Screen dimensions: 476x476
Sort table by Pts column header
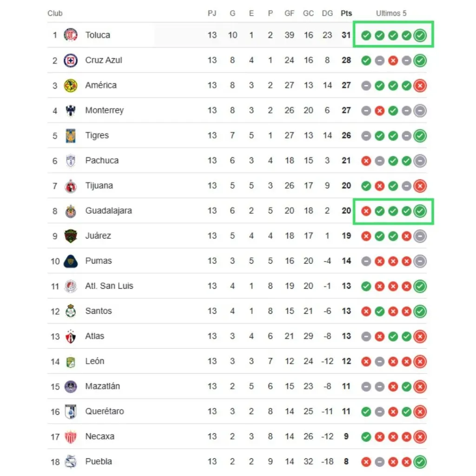(x=346, y=13)
